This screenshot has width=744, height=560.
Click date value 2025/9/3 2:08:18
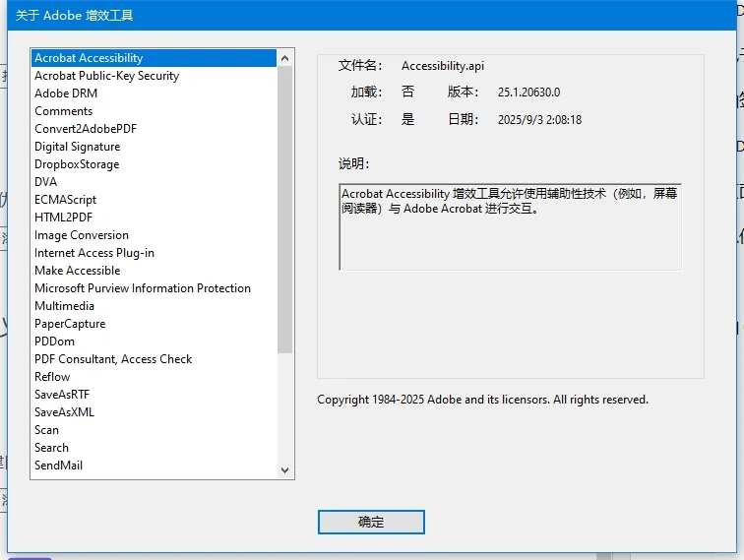tap(539, 120)
